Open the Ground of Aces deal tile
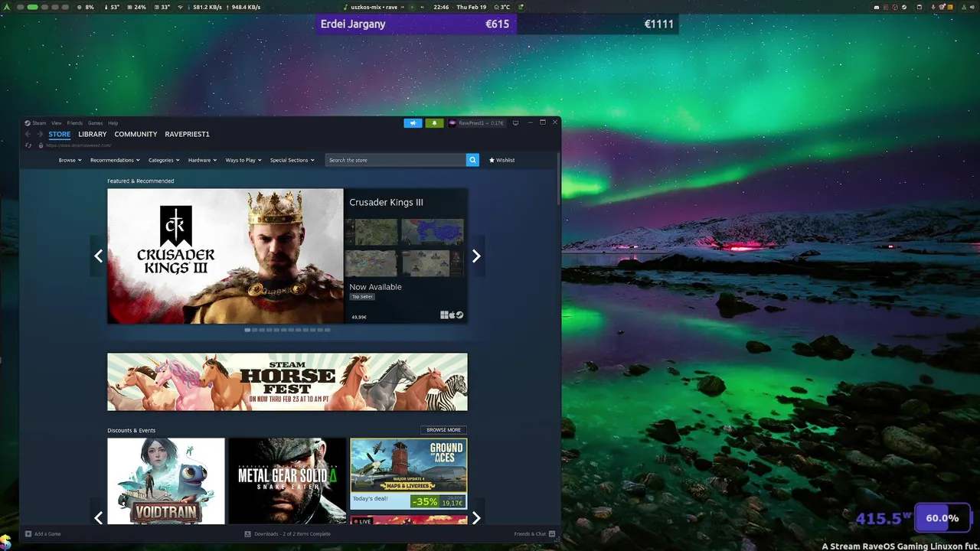This screenshot has width=980, height=551. point(409,474)
